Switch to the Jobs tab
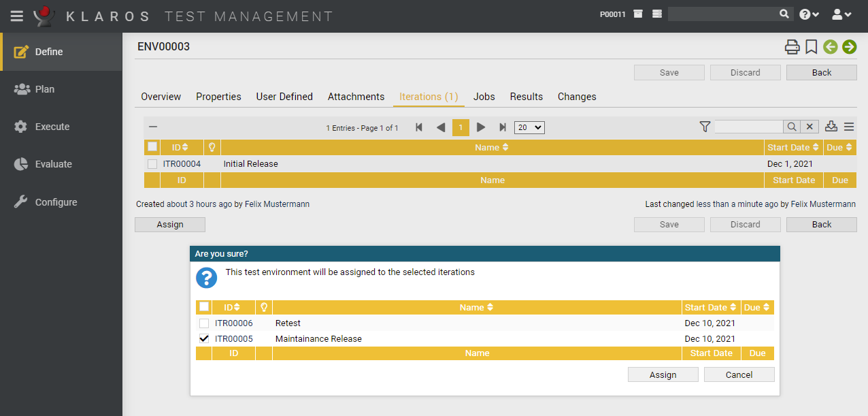Image resolution: width=868 pixels, height=416 pixels. [x=484, y=97]
